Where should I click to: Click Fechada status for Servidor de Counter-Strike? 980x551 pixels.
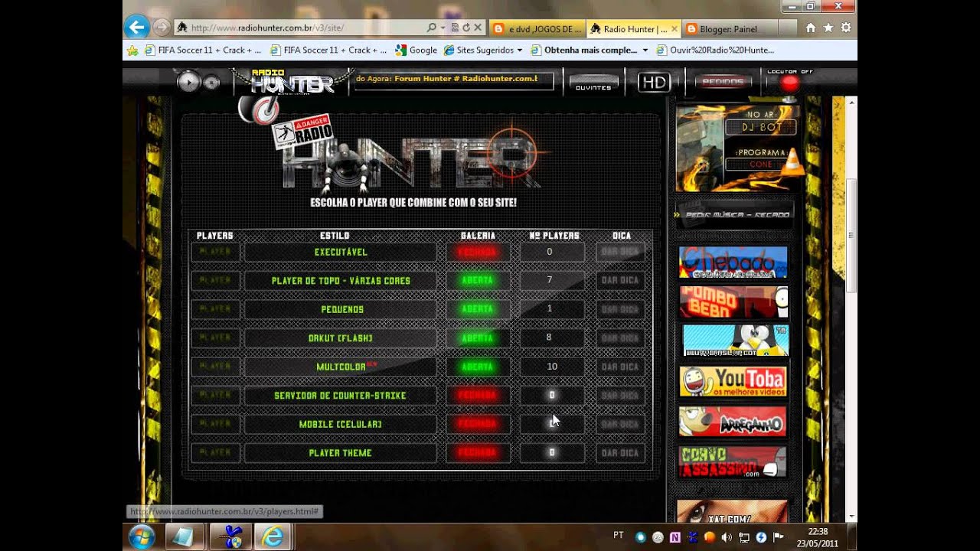click(x=478, y=396)
